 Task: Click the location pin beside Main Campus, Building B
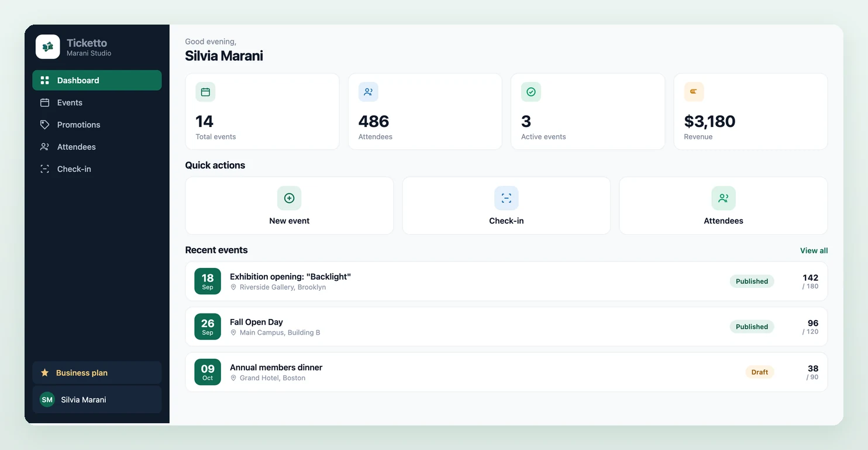pyautogui.click(x=233, y=332)
